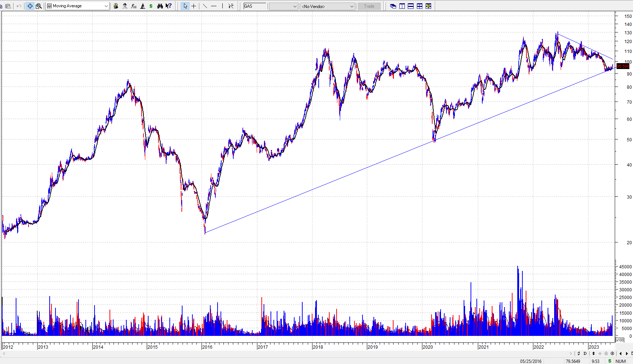The height and width of the screenshot is (364, 633).
Task: Click the 79.5649 value in status bar
Action: [x=573, y=361]
